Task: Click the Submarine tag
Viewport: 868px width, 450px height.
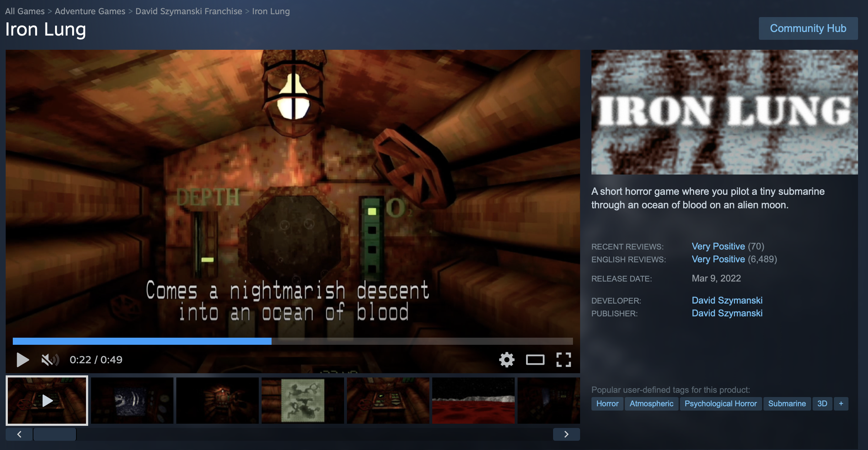Action: click(x=787, y=403)
